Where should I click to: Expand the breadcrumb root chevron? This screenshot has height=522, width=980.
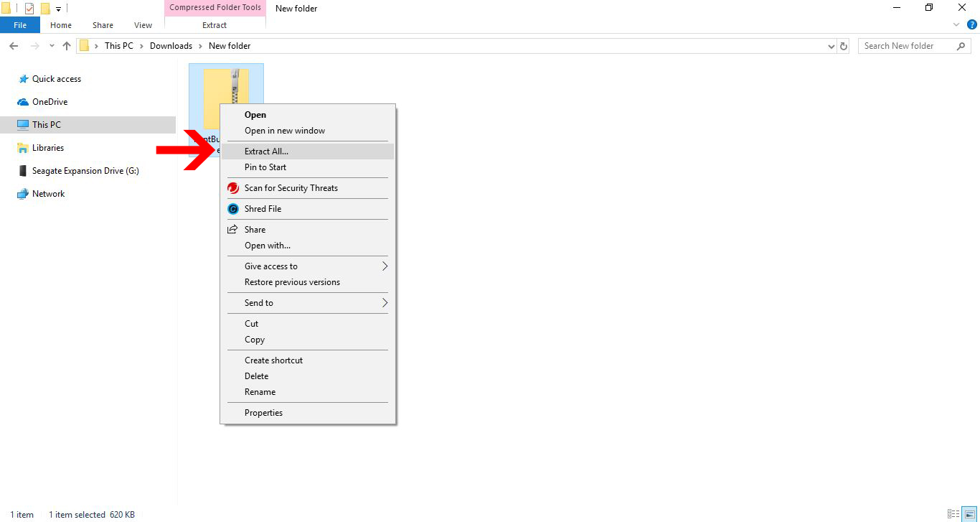(96, 46)
